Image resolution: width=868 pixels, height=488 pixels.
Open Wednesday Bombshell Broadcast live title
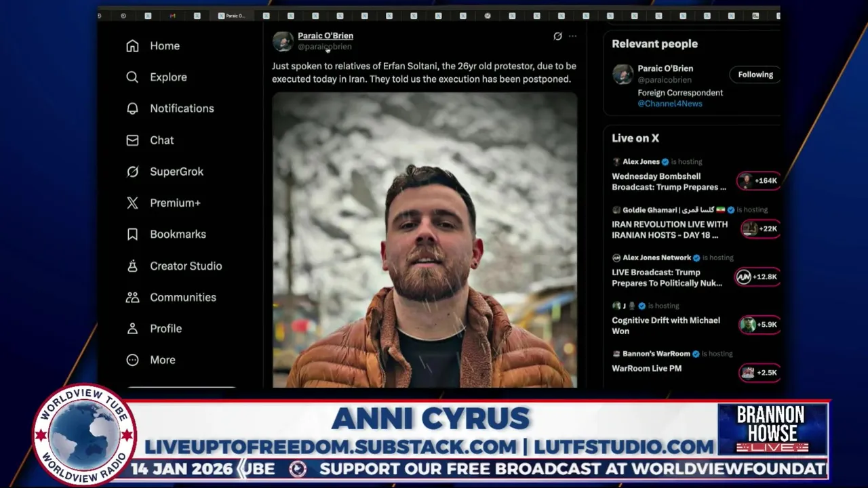[669, 182]
